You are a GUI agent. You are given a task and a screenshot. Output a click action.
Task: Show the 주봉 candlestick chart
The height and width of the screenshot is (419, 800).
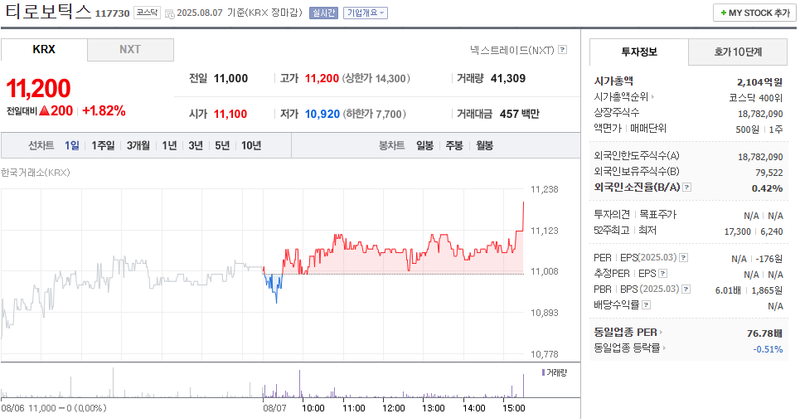coord(454,145)
